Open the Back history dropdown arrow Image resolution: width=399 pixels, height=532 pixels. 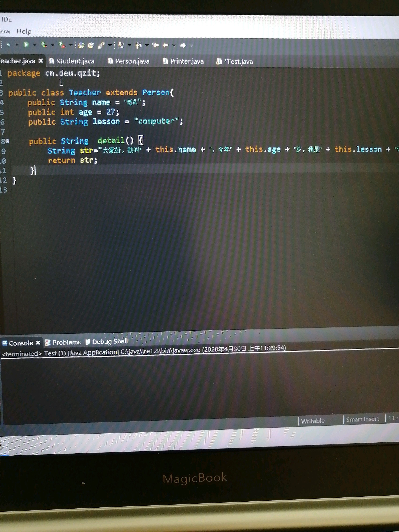coord(174,45)
